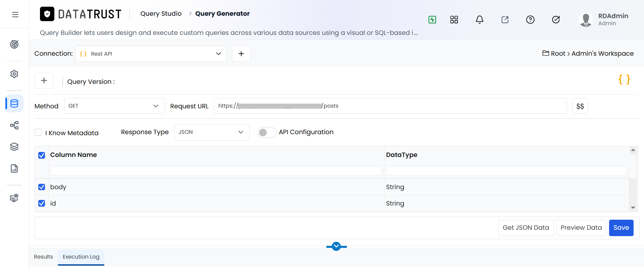Viewport: 644px width, 271px height.
Task: Click the RDAdmin username text
Action: 613,16
